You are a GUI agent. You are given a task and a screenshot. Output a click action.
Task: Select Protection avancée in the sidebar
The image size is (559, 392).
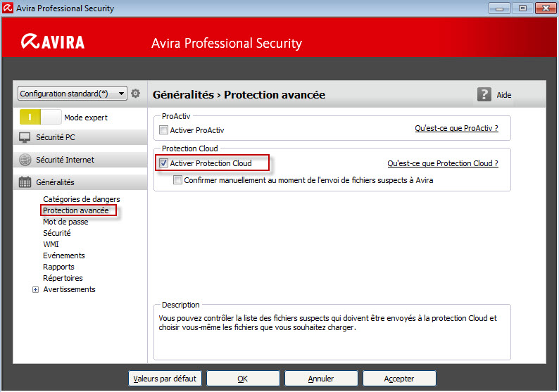point(76,210)
